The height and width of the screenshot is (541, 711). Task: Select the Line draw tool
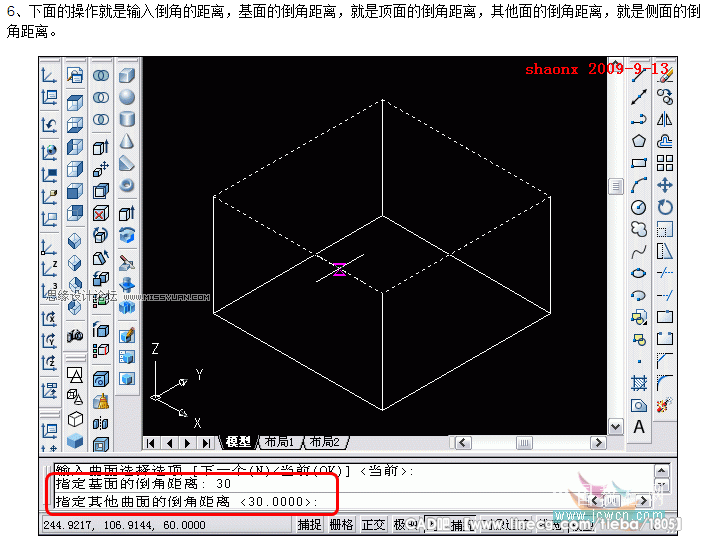[639, 75]
